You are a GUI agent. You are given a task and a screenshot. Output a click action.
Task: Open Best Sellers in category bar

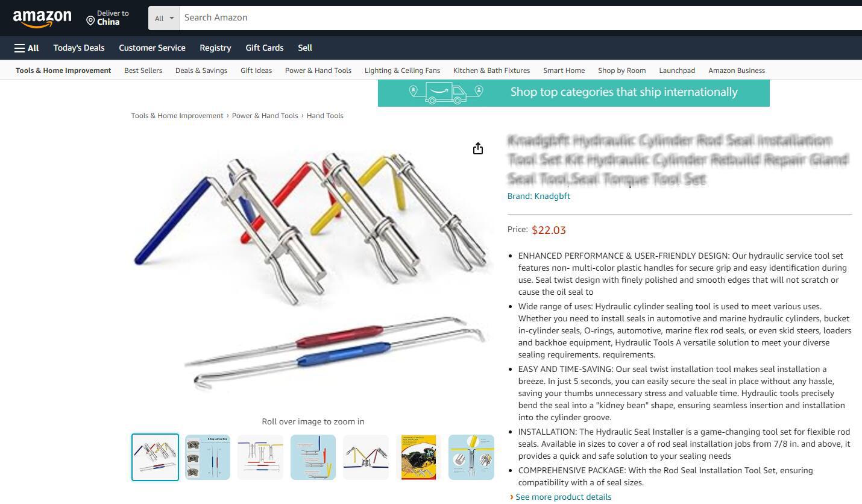click(x=143, y=71)
